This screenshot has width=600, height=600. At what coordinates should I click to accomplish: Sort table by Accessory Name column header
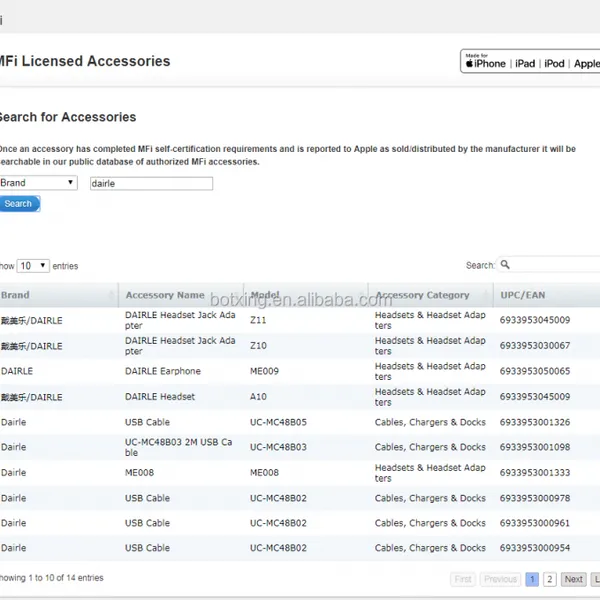point(181,295)
